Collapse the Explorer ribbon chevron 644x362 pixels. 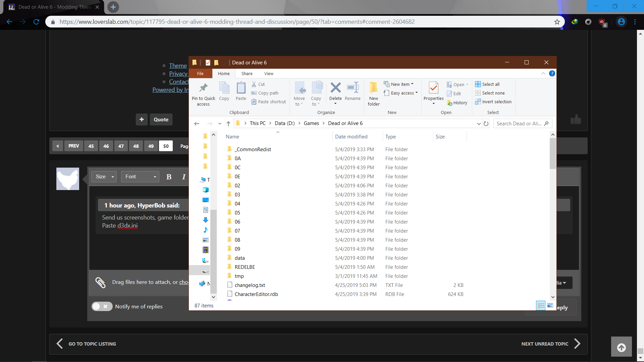543,73
